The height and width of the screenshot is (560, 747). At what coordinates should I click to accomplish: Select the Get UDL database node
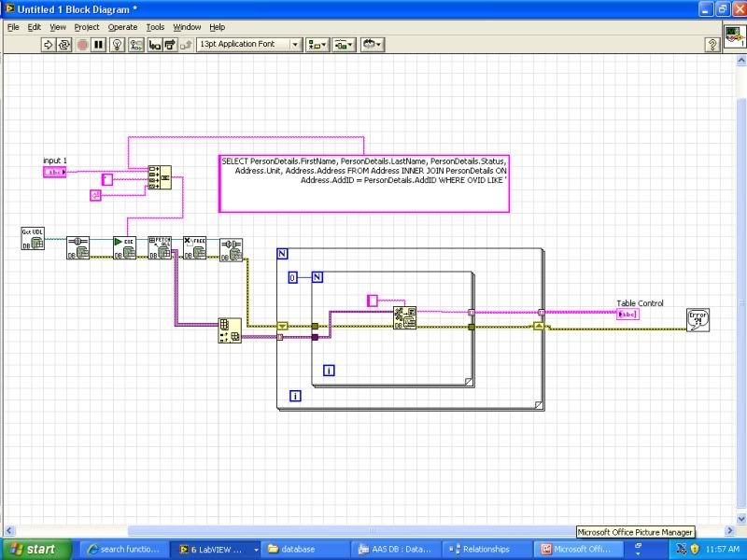tap(33, 239)
